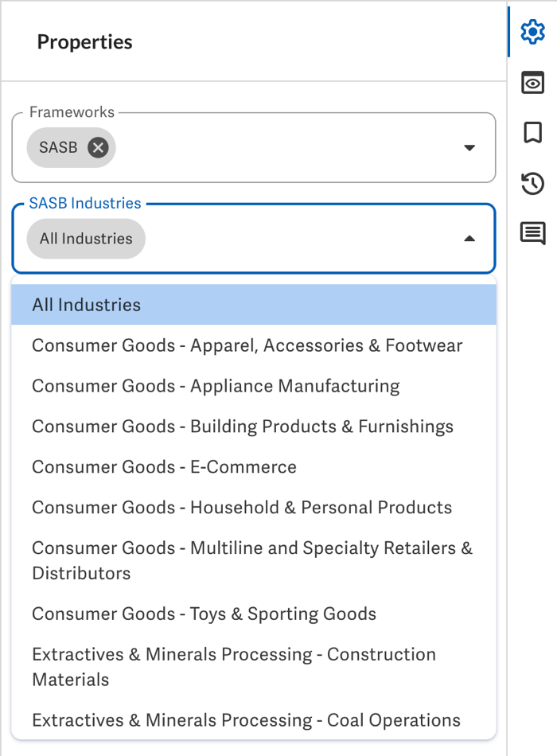Choose Consumer Goods - Apparel, Accessories & Footwear
Screen dimensions: 557x756
pos(254,345)
